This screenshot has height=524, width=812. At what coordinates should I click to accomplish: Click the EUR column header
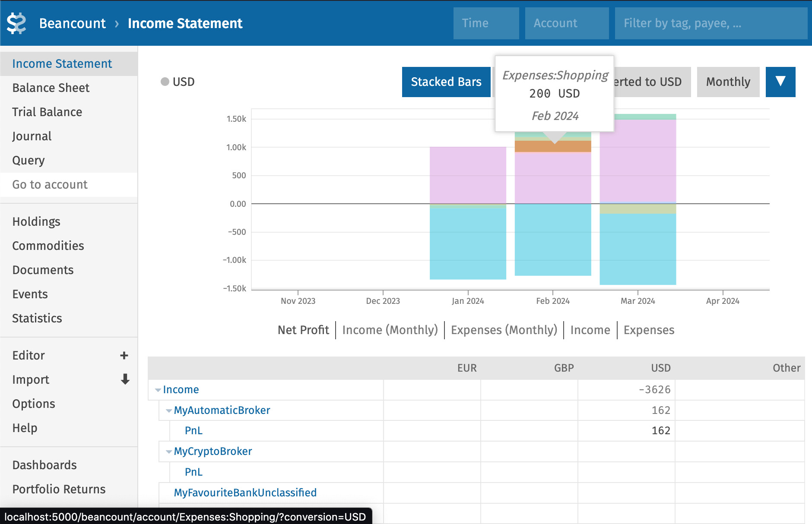pyautogui.click(x=466, y=368)
